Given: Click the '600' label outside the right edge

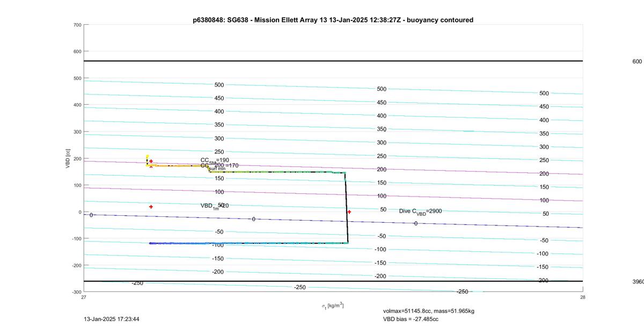Looking at the screenshot, I should [637, 61].
